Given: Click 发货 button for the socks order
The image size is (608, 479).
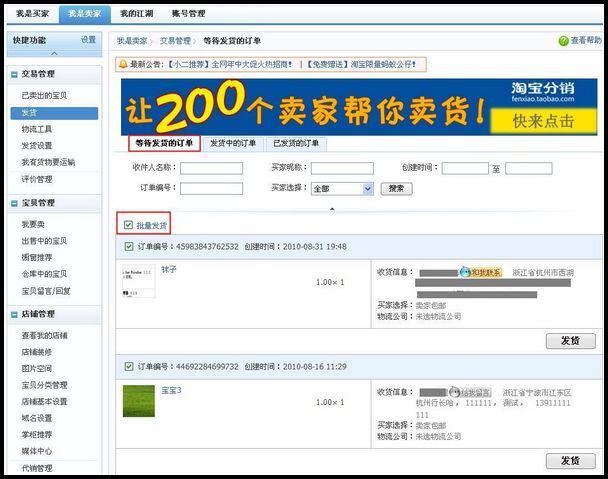Looking at the screenshot, I should [571, 341].
